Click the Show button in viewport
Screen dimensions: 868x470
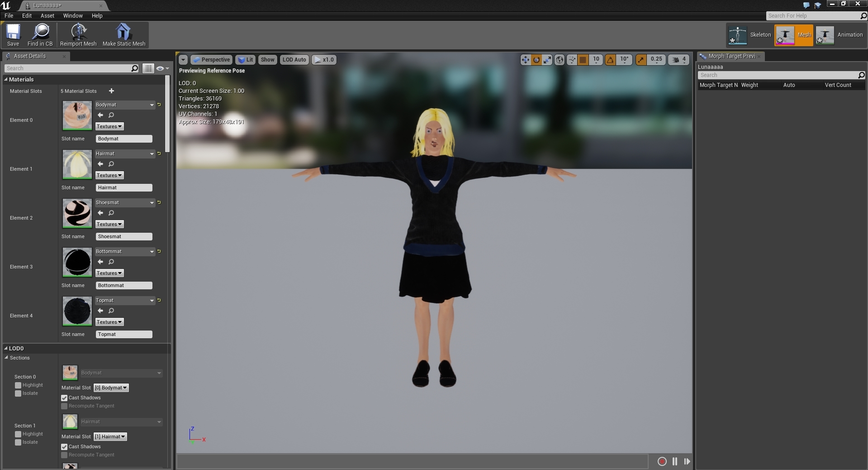[x=268, y=60]
